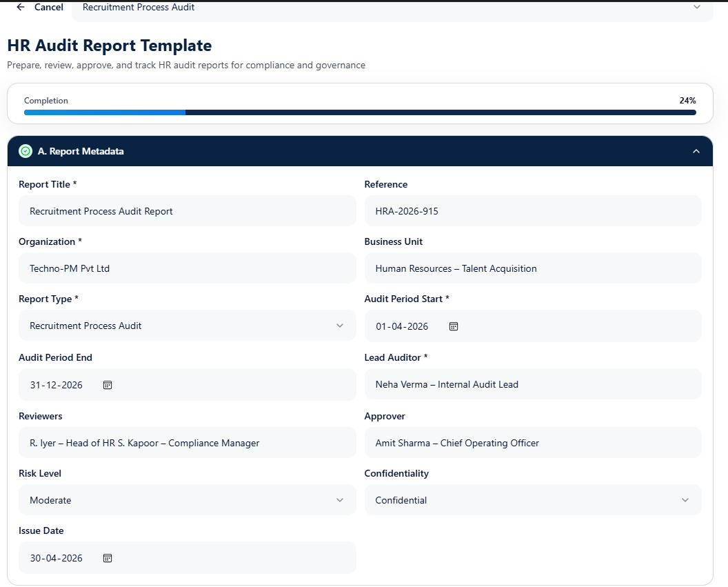The width and height of the screenshot is (728, 587).
Task: Click the 24% completion percentage
Action: pos(687,100)
